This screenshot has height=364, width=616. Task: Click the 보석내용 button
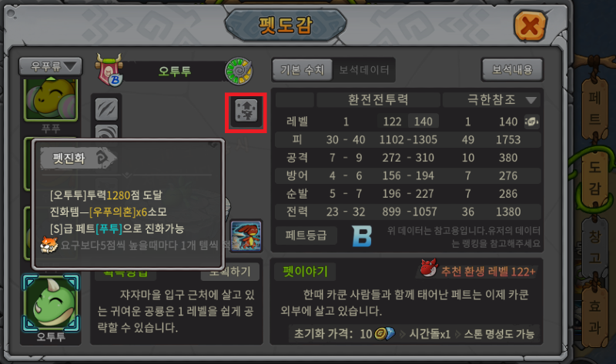(512, 70)
